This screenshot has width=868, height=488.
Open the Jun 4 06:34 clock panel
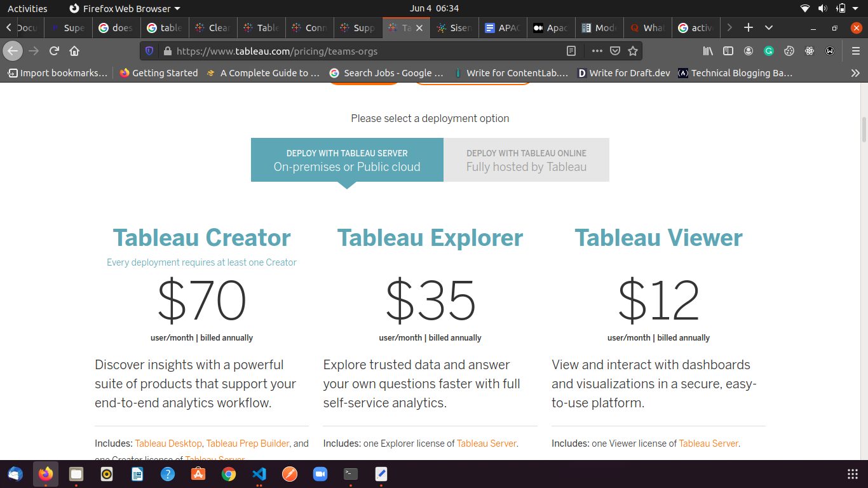pos(435,8)
